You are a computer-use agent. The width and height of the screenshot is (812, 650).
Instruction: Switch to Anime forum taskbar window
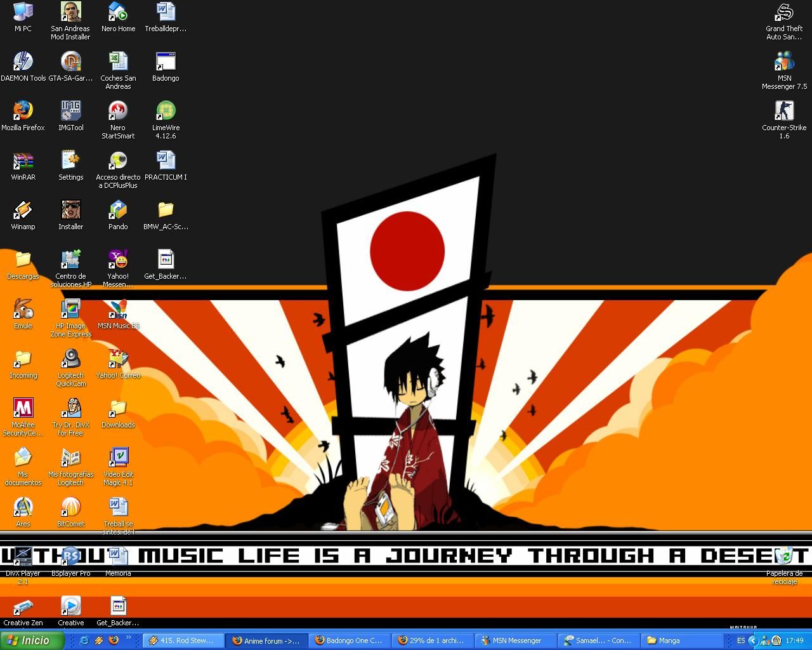[x=266, y=640]
